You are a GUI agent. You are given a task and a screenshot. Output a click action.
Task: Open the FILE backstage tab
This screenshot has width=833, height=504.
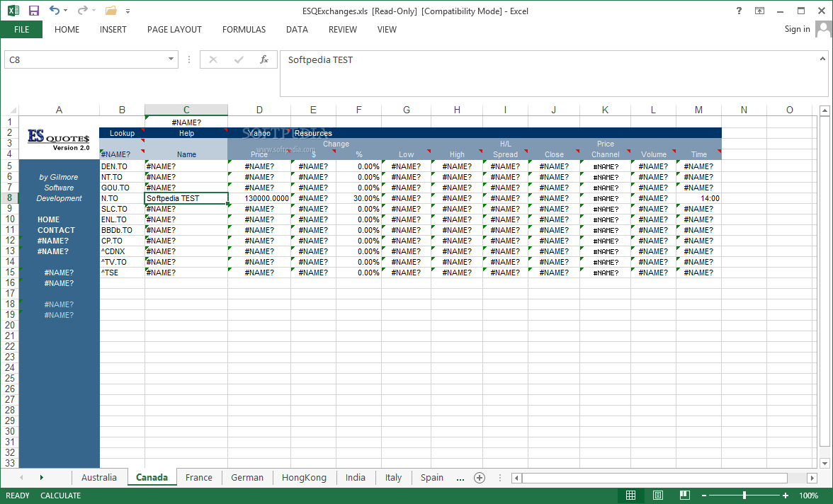click(21, 30)
